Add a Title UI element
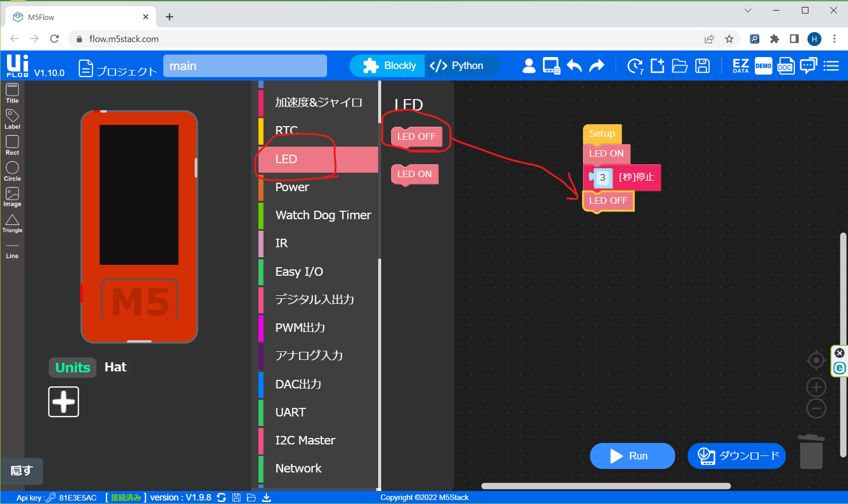 click(12, 94)
